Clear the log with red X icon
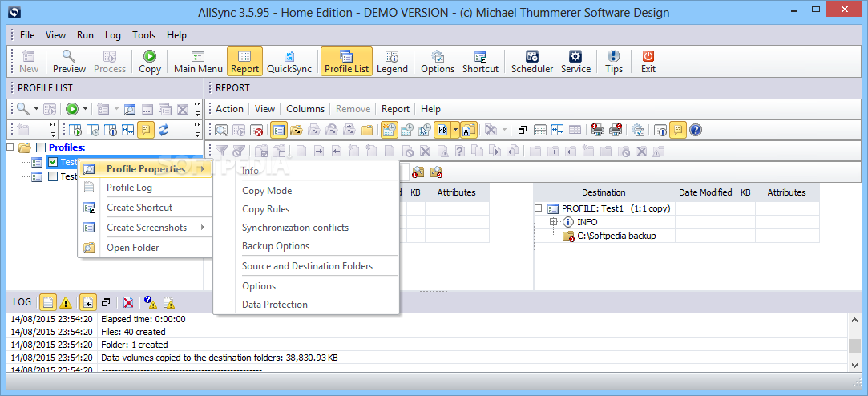Image resolution: width=868 pixels, height=396 pixels. point(128,302)
